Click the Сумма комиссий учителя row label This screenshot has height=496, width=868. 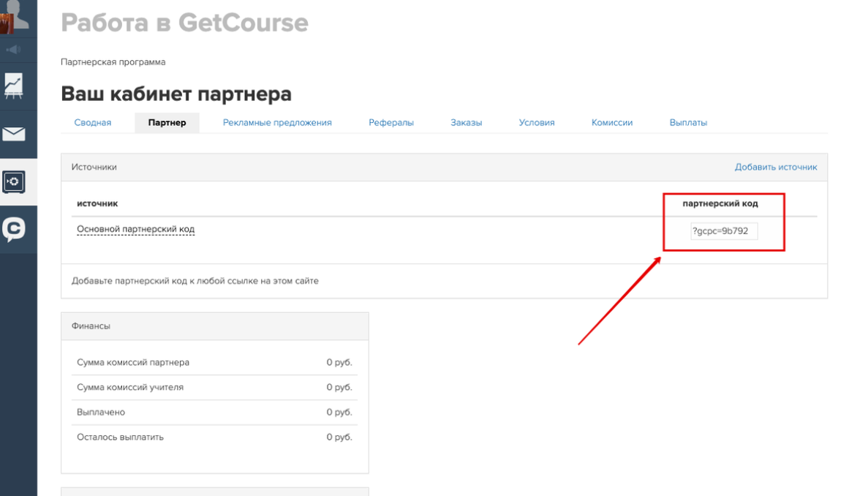point(130,387)
